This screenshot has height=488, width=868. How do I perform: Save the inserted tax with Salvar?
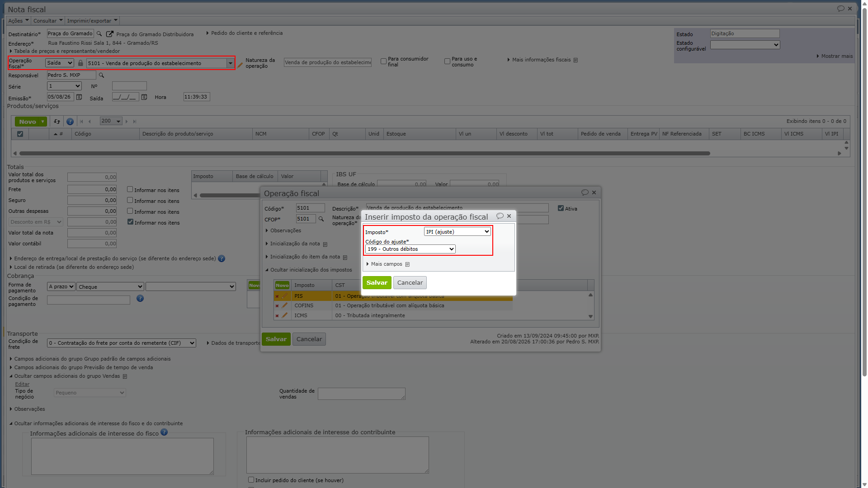point(377,283)
